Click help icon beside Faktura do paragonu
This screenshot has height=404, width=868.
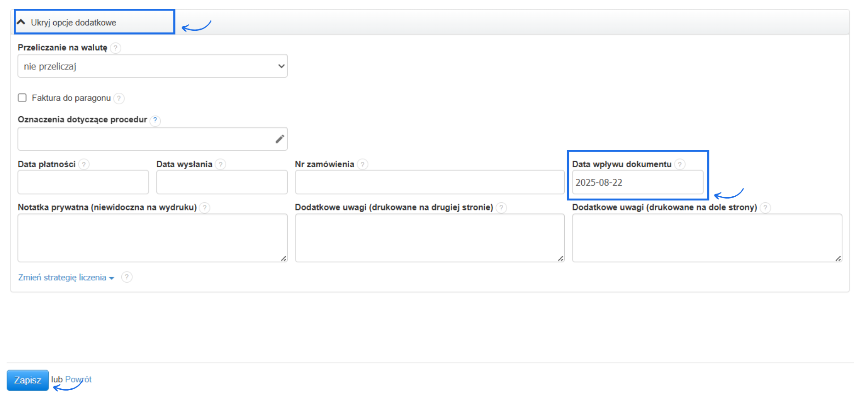tap(119, 98)
